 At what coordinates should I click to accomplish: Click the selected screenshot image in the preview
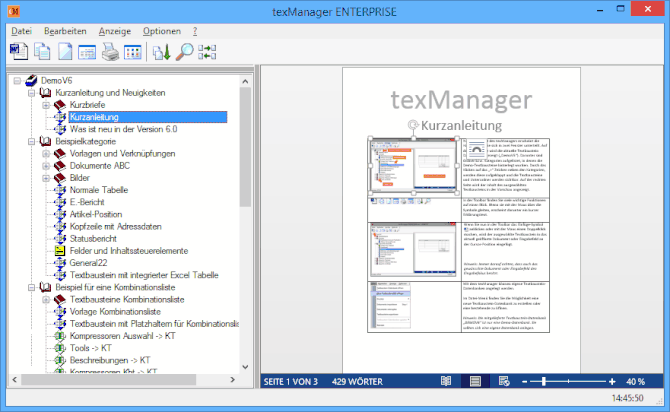pos(413,166)
